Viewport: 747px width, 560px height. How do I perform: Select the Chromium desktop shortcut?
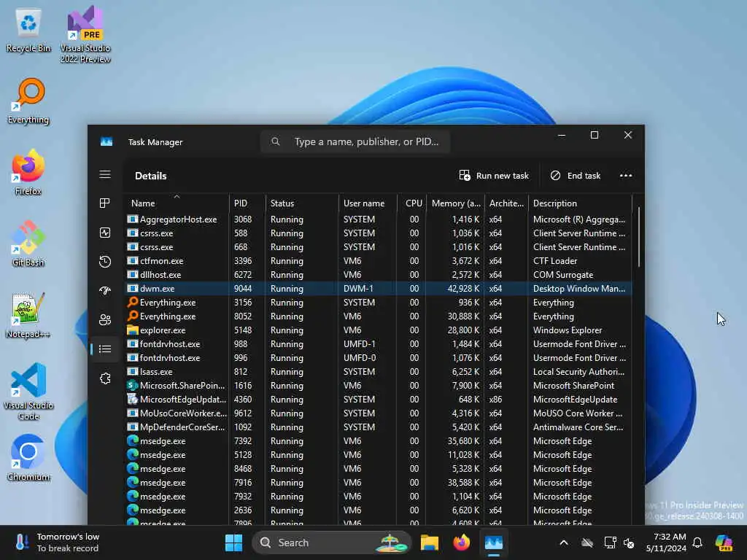point(28,458)
